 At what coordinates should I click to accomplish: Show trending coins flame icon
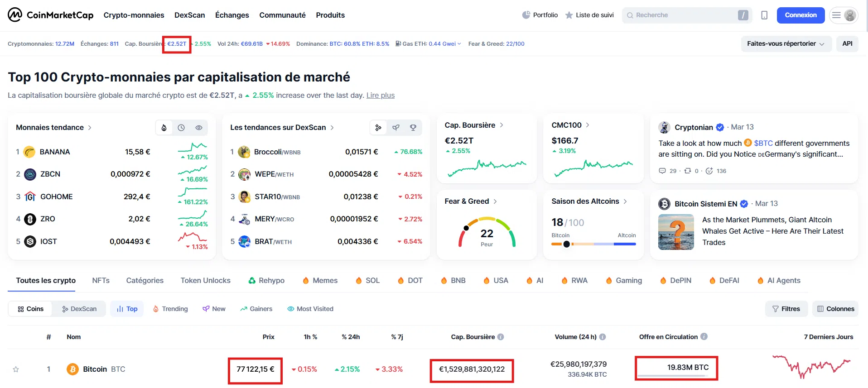[x=164, y=128]
